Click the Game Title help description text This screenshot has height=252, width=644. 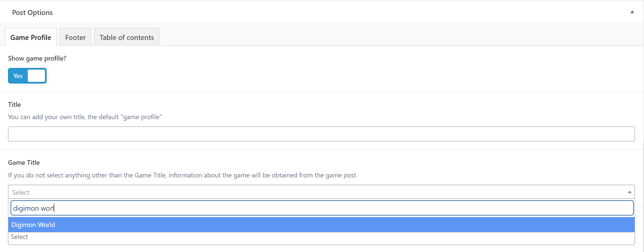tap(182, 175)
